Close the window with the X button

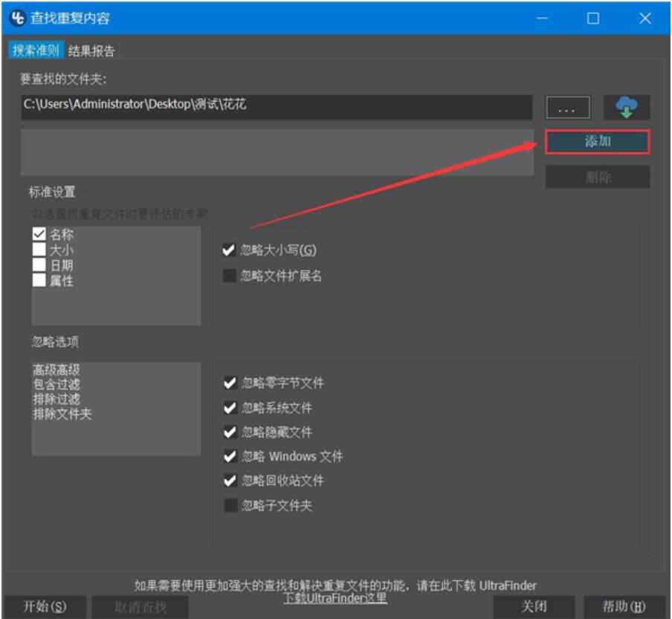(645, 19)
